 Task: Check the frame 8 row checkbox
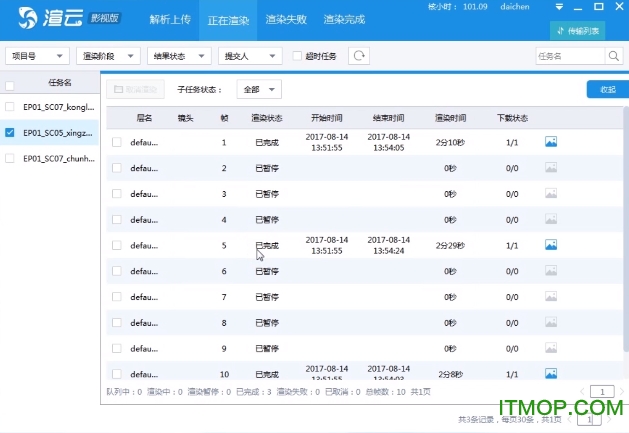pos(117,323)
